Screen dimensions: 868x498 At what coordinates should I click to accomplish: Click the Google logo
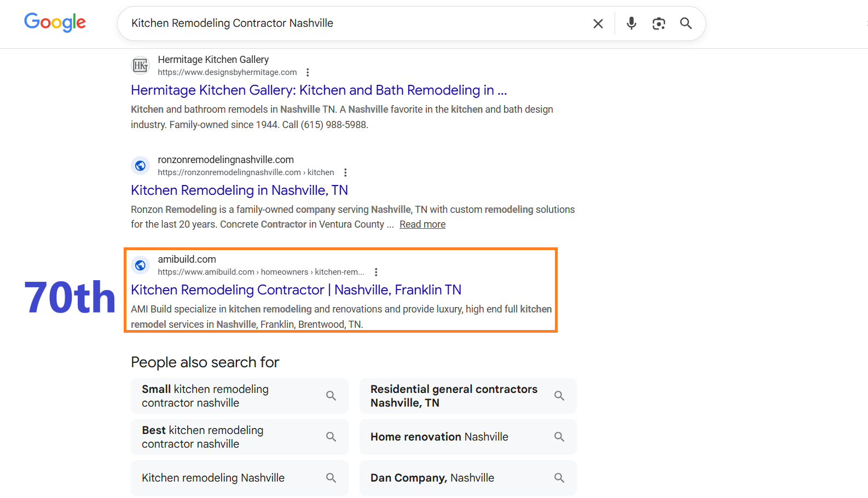(55, 22)
